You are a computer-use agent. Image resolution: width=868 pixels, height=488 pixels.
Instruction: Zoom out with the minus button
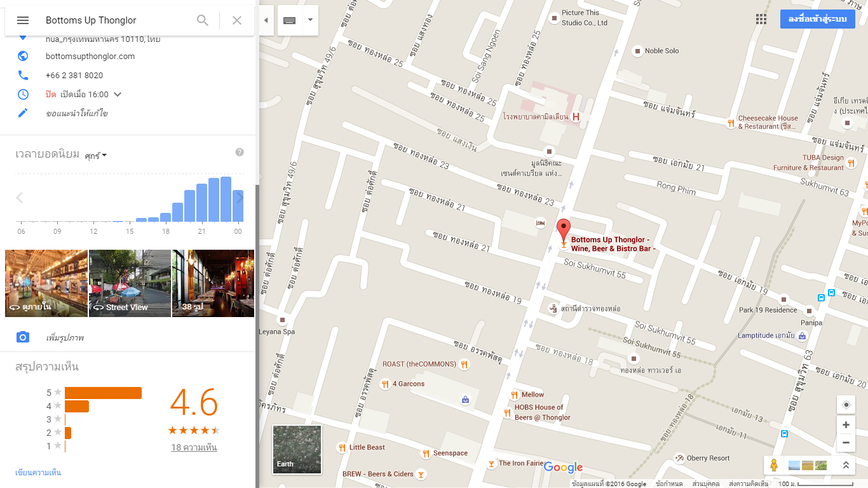(846, 443)
